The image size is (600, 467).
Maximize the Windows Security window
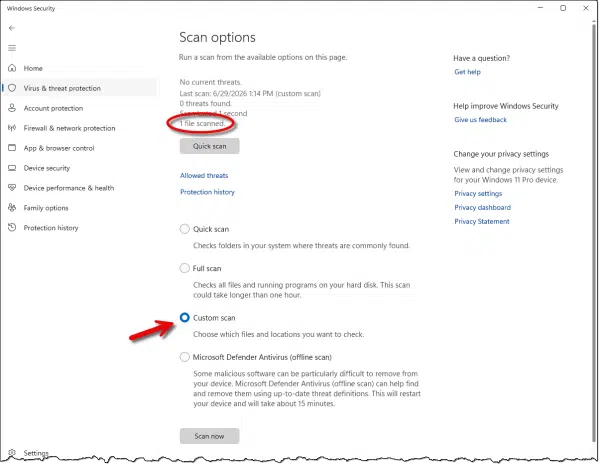coord(563,8)
